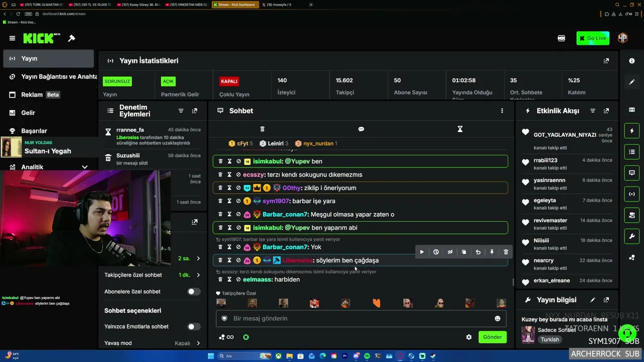644x362 pixels.
Task: Focus the 'Bir mesaj gönderin' message field
Action: coord(361,318)
